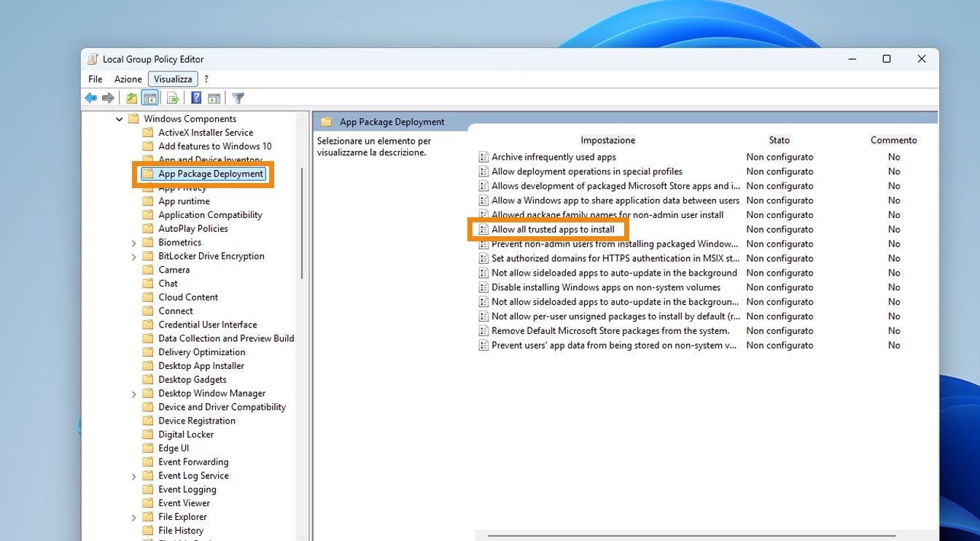Select Event Forwarding in the tree
Image resolution: width=980 pixels, height=541 pixels.
(x=193, y=462)
